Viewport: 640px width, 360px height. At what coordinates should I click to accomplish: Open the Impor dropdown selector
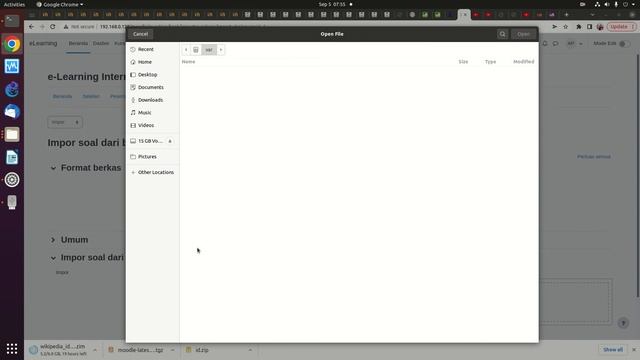(x=65, y=122)
